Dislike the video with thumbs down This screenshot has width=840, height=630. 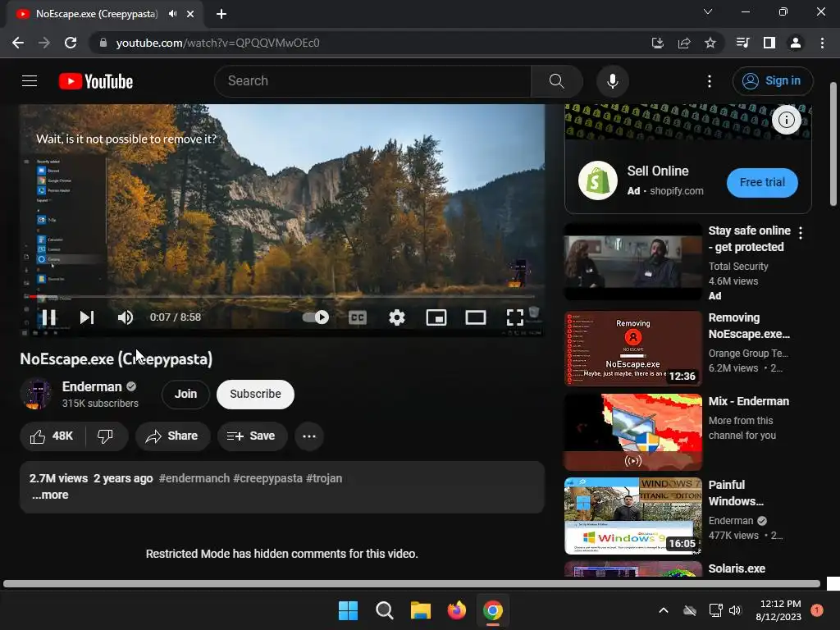click(106, 436)
